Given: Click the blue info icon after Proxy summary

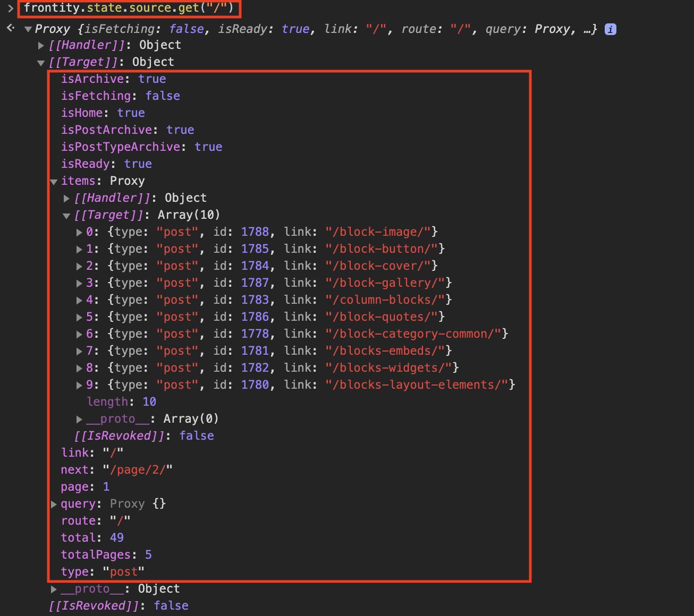Looking at the screenshot, I should (x=611, y=29).
